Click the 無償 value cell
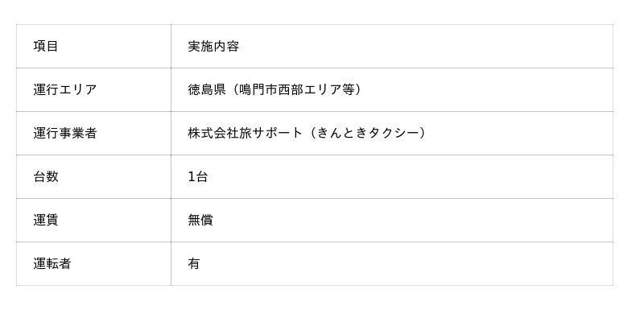The image size is (644, 310). tap(392, 220)
